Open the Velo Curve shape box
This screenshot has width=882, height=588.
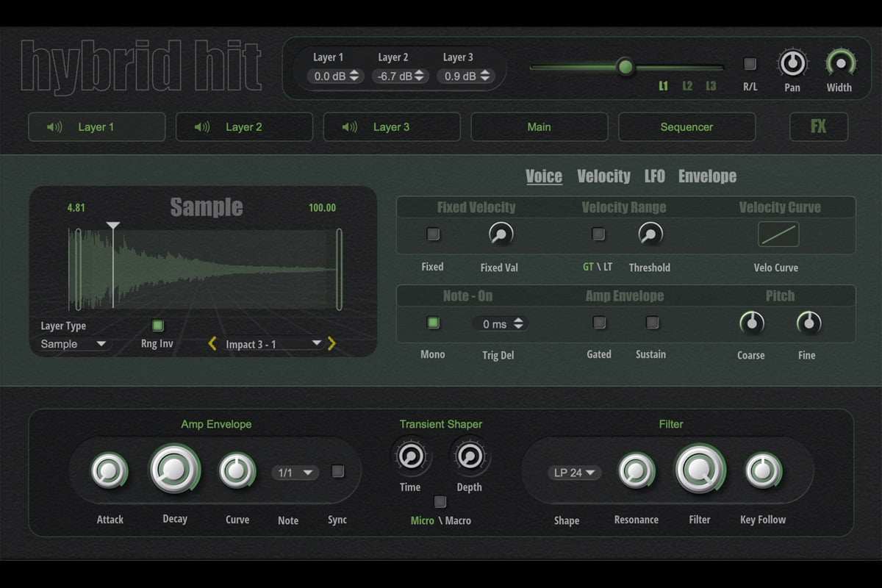click(778, 234)
